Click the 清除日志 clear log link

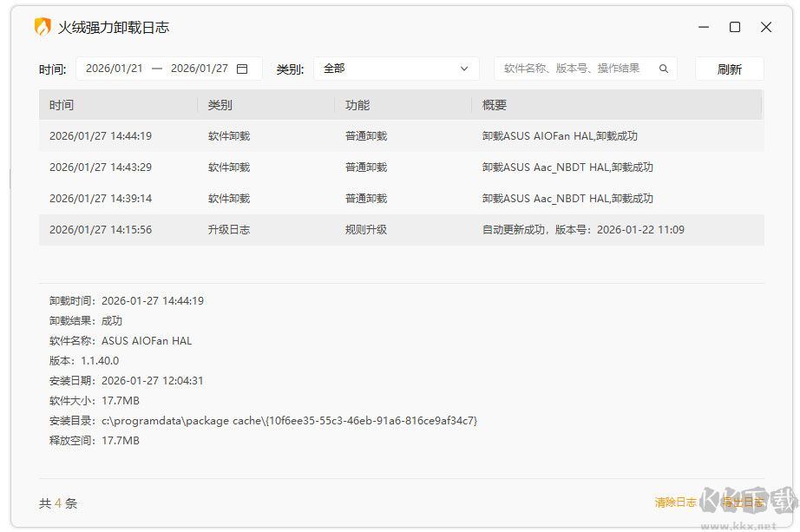coord(676,502)
